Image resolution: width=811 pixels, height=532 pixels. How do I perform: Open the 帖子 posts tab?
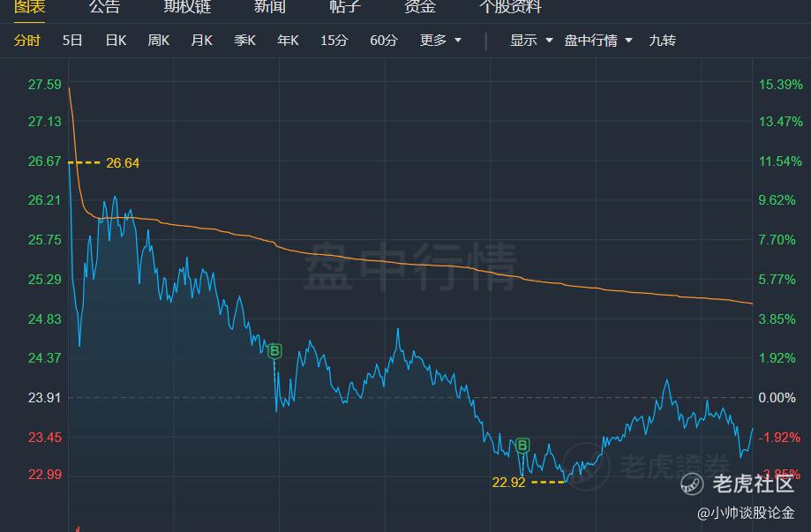(345, 7)
